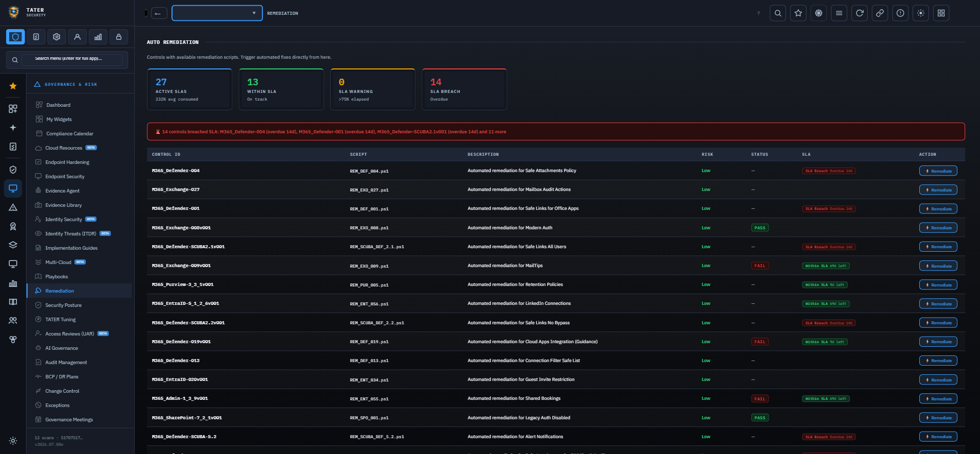This screenshot has height=454, width=980.
Task: Open Evidence Library menu item
Action: [79, 205]
